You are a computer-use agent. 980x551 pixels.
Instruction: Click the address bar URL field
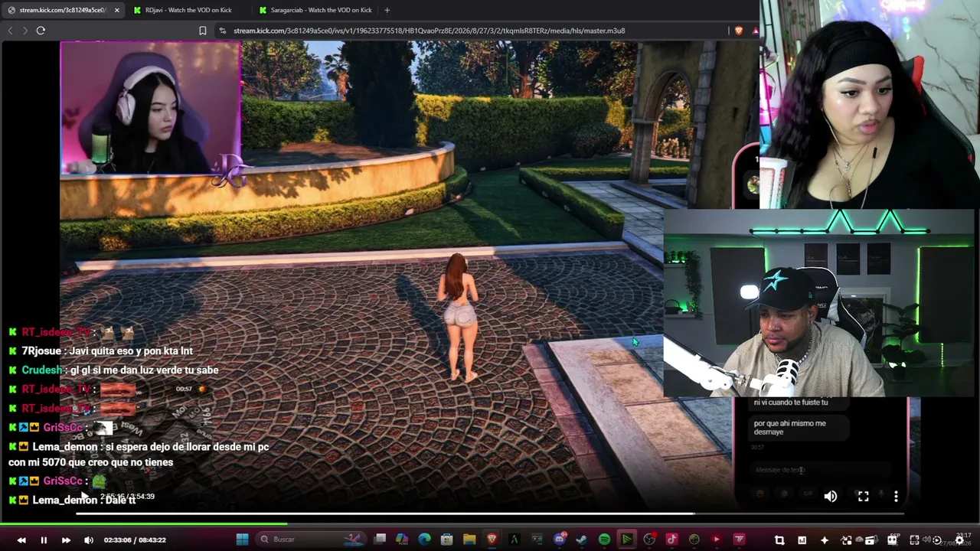[471, 31]
